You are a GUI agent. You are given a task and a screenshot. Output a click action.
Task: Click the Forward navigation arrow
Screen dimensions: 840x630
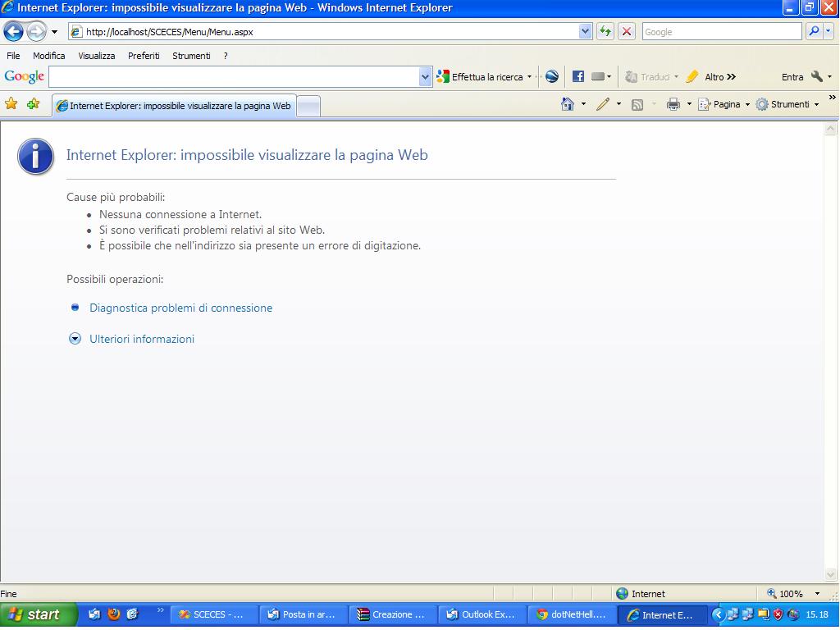(x=36, y=32)
